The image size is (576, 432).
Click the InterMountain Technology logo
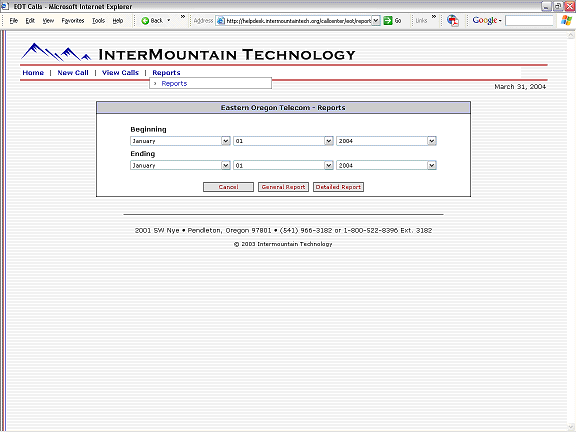point(188,53)
